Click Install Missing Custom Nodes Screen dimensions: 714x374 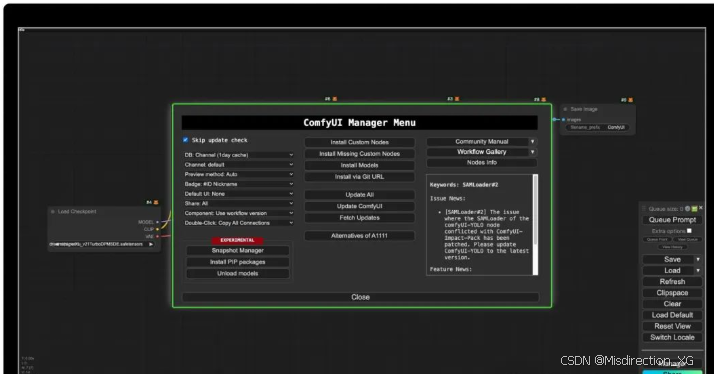pyautogui.click(x=359, y=154)
